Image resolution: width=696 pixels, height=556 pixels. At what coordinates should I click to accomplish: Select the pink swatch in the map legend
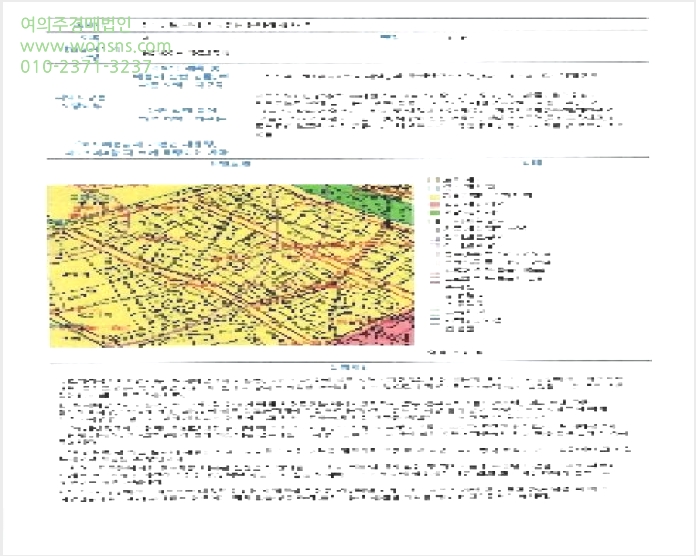pos(435,205)
